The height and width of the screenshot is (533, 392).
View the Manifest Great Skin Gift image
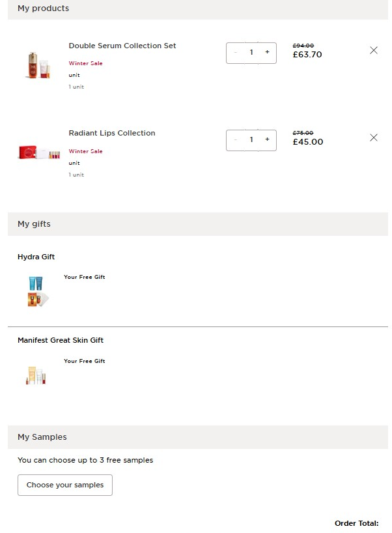coord(37,376)
